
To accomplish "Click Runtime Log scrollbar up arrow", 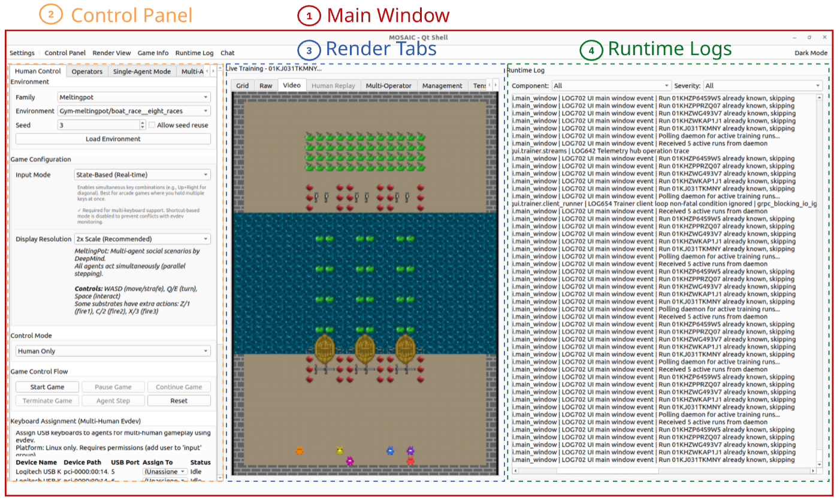I will [820, 97].
